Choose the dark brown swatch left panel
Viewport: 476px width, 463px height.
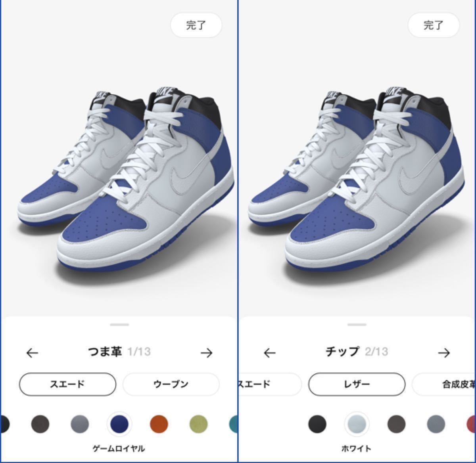tap(40, 424)
